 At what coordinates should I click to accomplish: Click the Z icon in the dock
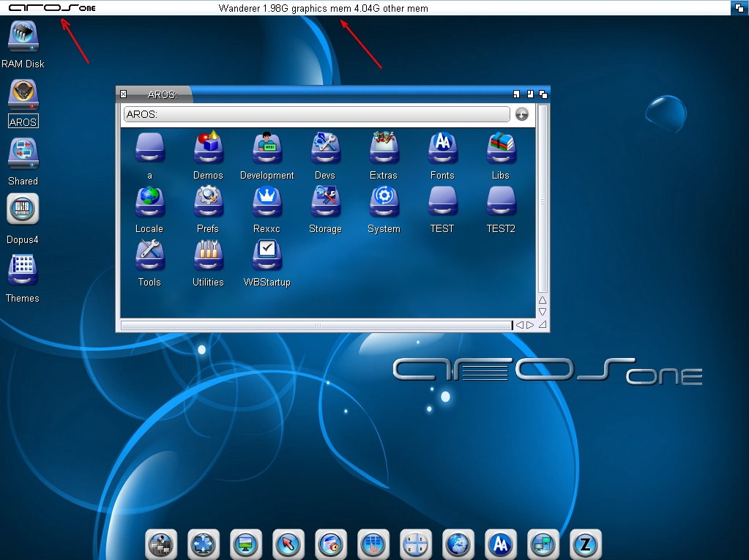586,544
